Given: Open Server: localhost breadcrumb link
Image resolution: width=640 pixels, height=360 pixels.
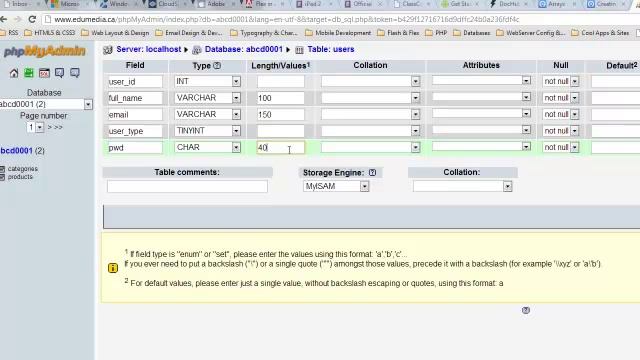Looking at the screenshot, I should point(149,49).
